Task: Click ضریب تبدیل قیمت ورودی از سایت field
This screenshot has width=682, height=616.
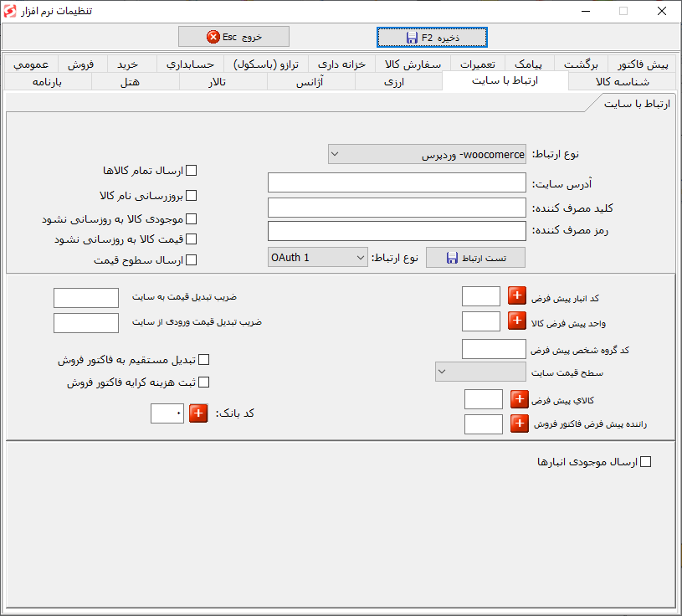Action: 86,323
